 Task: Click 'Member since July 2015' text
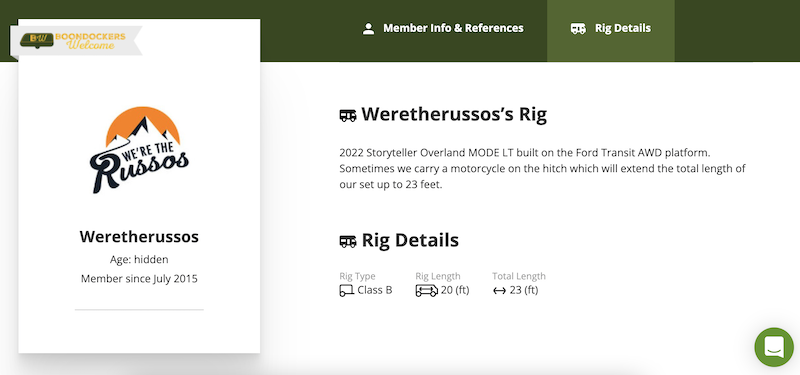pyautogui.click(x=139, y=279)
